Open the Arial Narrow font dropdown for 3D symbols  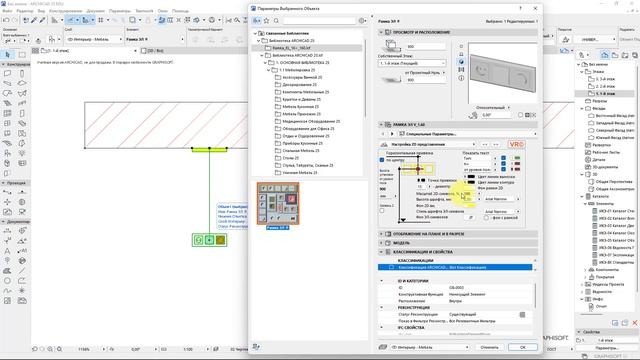tap(502, 211)
